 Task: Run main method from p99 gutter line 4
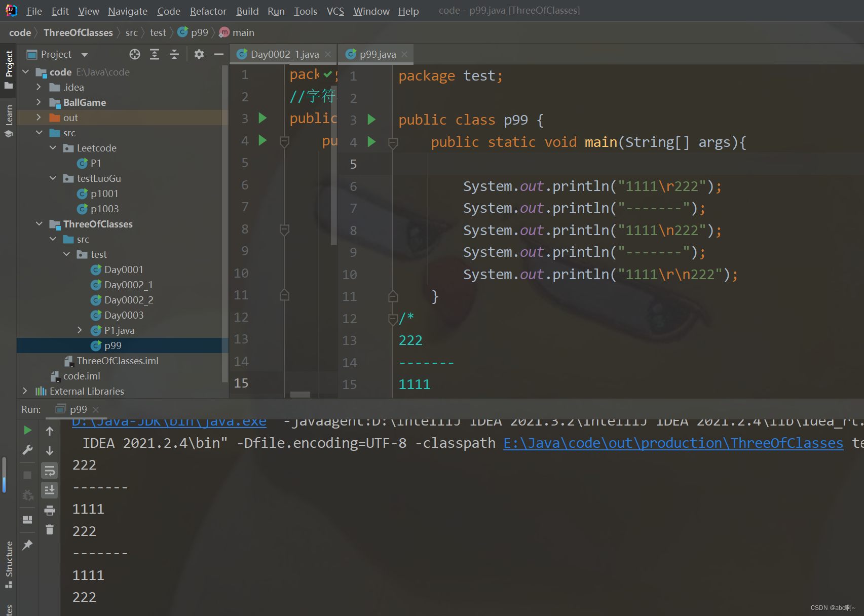coord(371,142)
